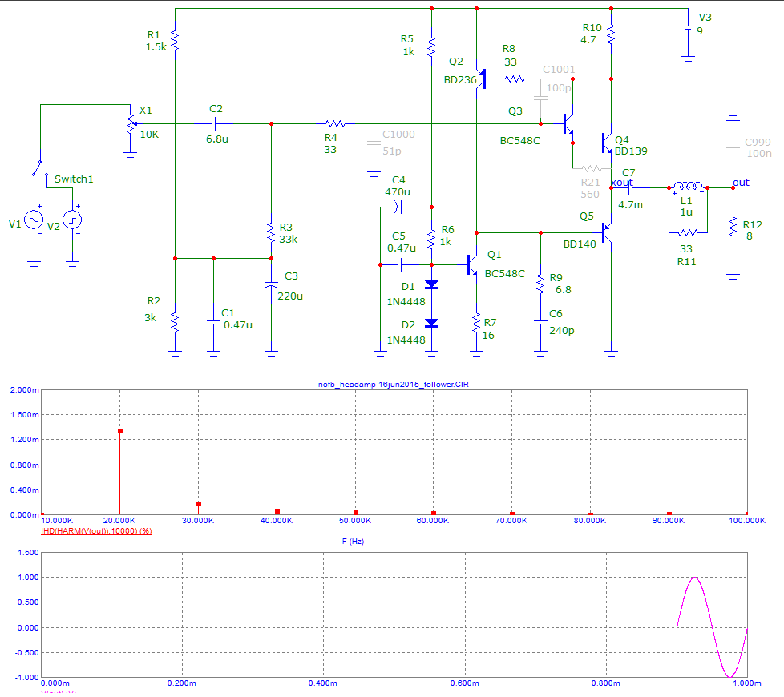Select the R7 16 resistor symbol
The width and height of the screenshot is (784, 697).
[x=476, y=323]
